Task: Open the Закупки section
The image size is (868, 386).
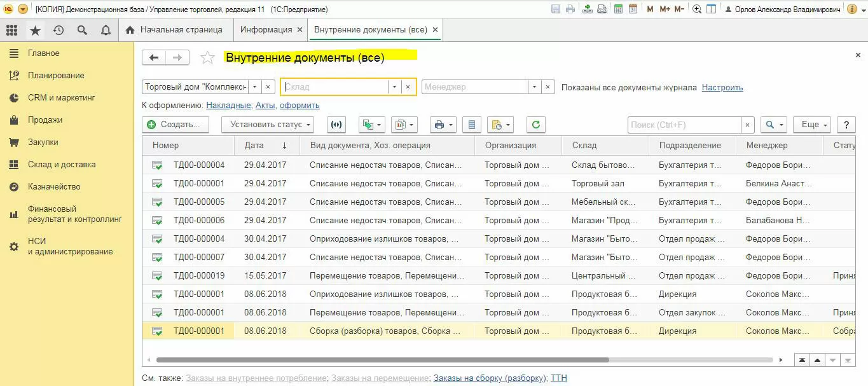Action: [x=43, y=142]
